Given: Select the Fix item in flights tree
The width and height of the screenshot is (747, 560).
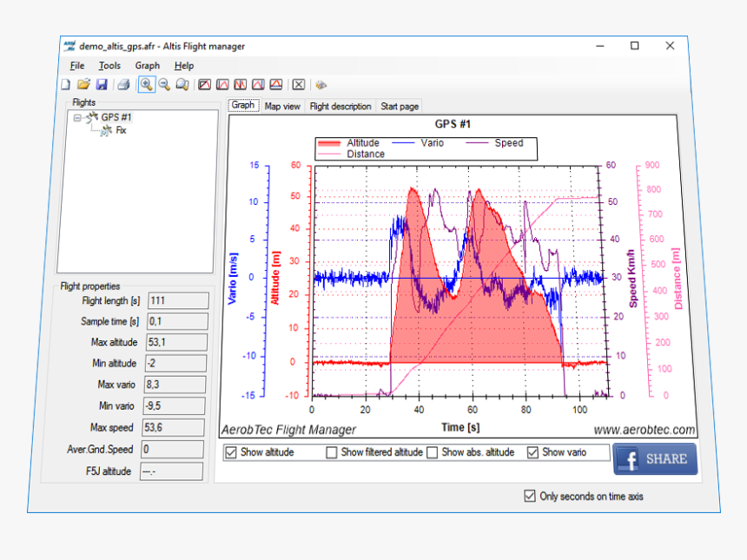Looking at the screenshot, I should point(121,130).
